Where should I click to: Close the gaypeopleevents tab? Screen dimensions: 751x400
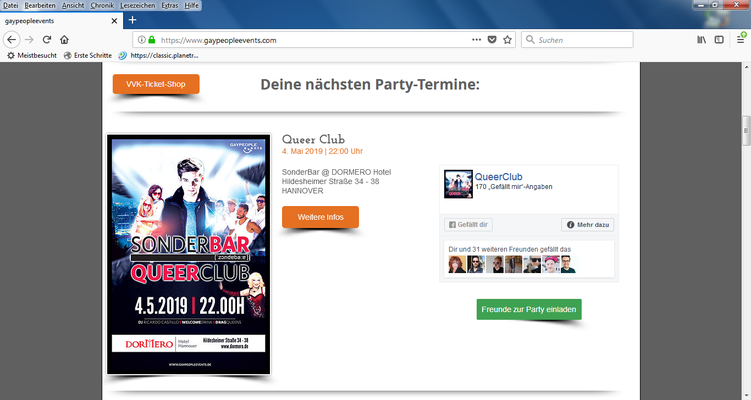coord(114,21)
